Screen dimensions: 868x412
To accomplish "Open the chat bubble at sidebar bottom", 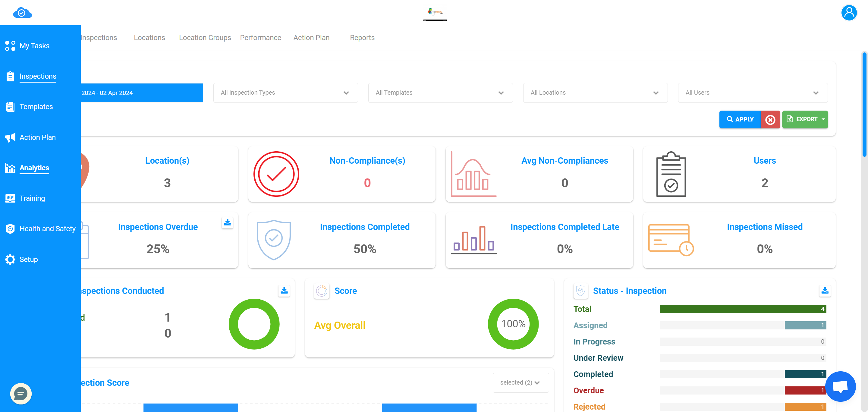I will point(21,394).
